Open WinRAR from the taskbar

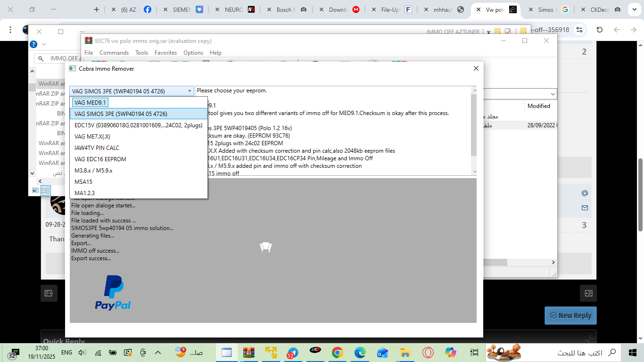tap(249, 353)
